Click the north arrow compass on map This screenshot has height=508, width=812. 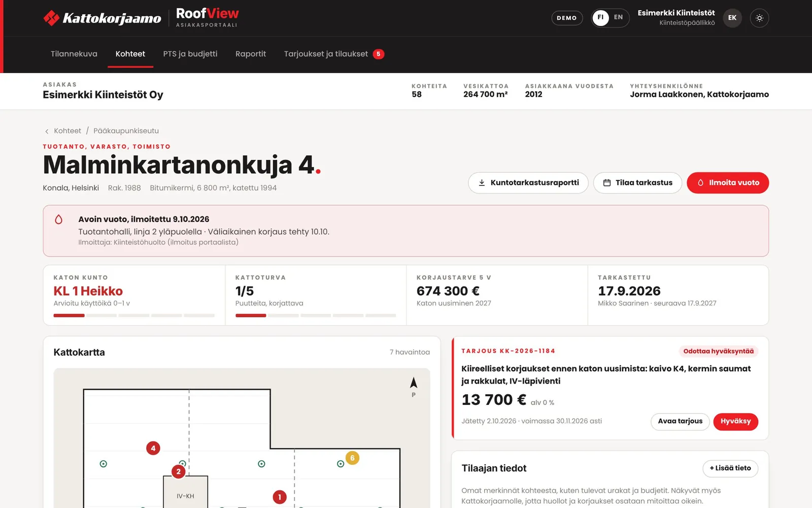[414, 387]
